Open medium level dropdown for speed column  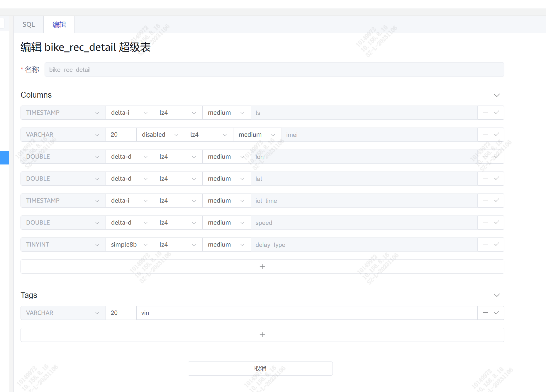pos(226,223)
